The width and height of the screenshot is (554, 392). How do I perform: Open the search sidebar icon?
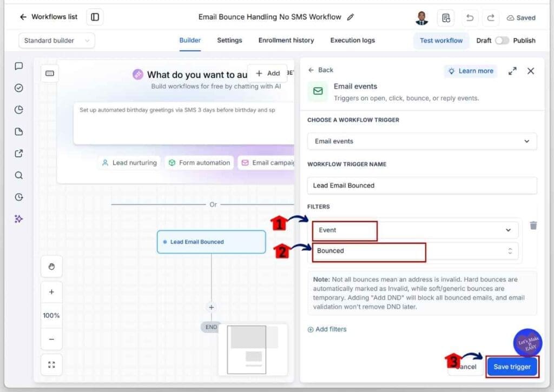click(19, 175)
